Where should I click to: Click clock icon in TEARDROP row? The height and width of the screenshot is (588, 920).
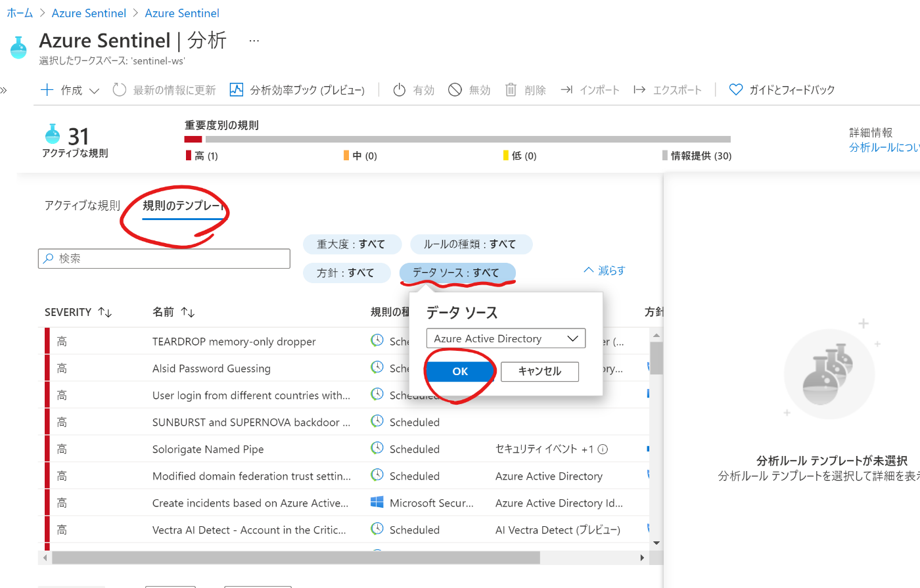(x=377, y=340)
